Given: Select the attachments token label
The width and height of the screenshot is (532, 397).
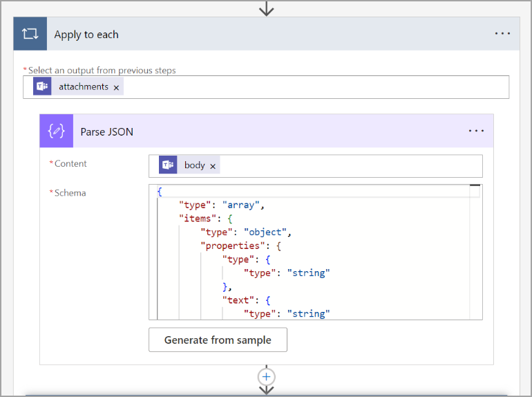Looking at the screenshot, I should [83, 87].
